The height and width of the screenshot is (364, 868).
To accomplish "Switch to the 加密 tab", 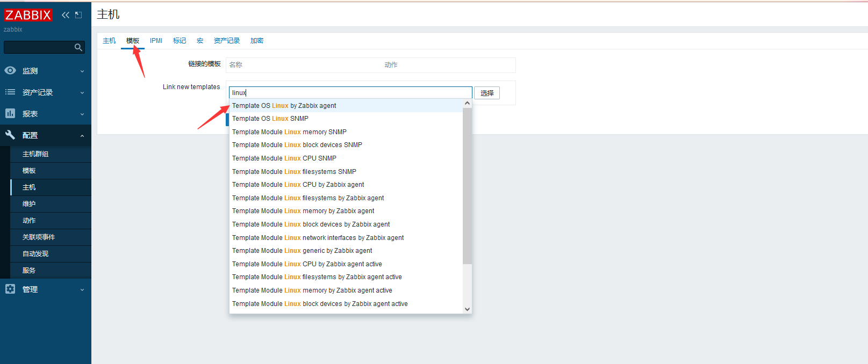I will coord(257,41).
